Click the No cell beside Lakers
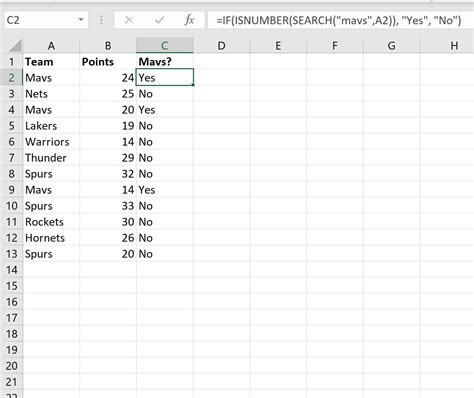Image resolution: width=474 pixels, height=398 pixels. [165, 126]
